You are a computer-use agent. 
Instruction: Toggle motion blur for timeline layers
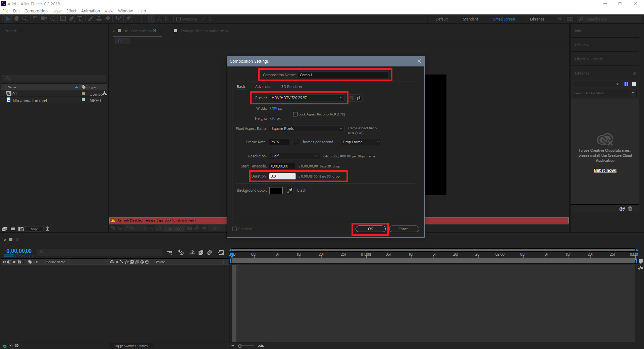(x=210, y=252)
